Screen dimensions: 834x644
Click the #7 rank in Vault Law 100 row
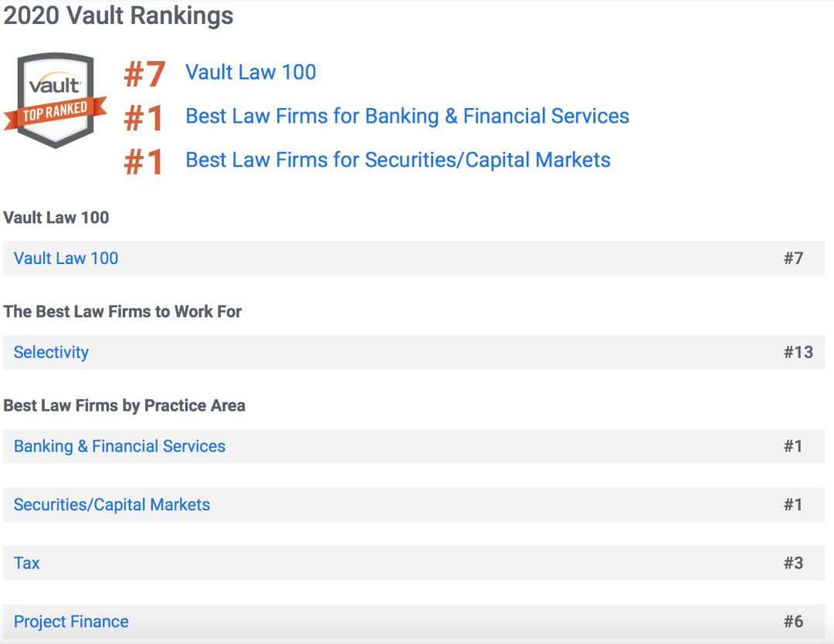(x=793, y=259)
